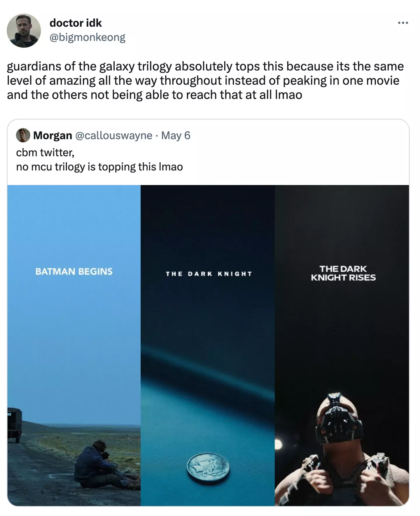This screenshot has width=420, height=516.
Task: Open the three-dot more options menu
Action: (403, 23)
